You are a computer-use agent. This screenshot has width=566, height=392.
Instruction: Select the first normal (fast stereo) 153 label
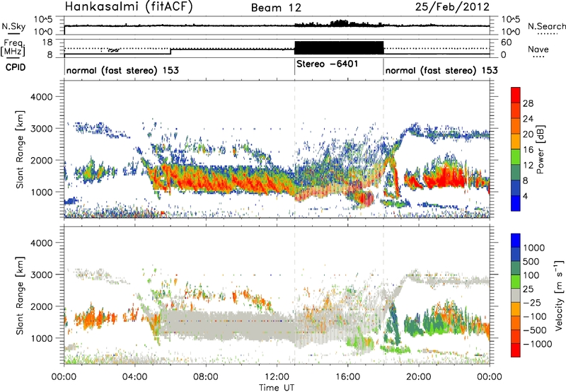coord(122,70)
